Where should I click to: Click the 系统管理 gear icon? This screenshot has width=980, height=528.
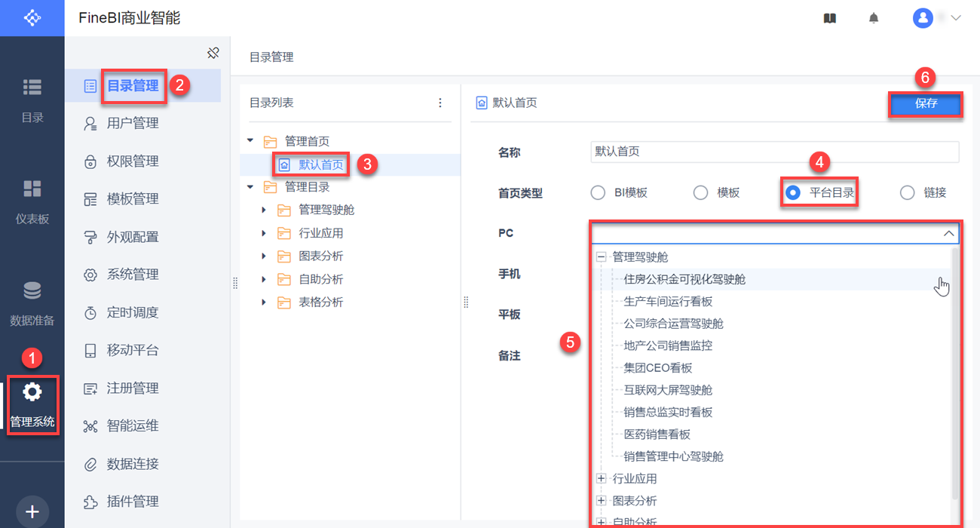click(90, 275)
